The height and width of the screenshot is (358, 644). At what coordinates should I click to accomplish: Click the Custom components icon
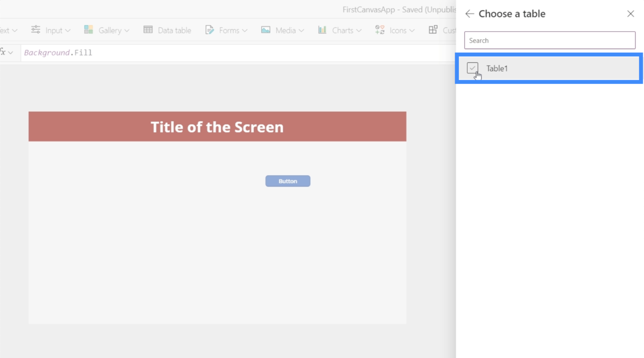(433, 30)
